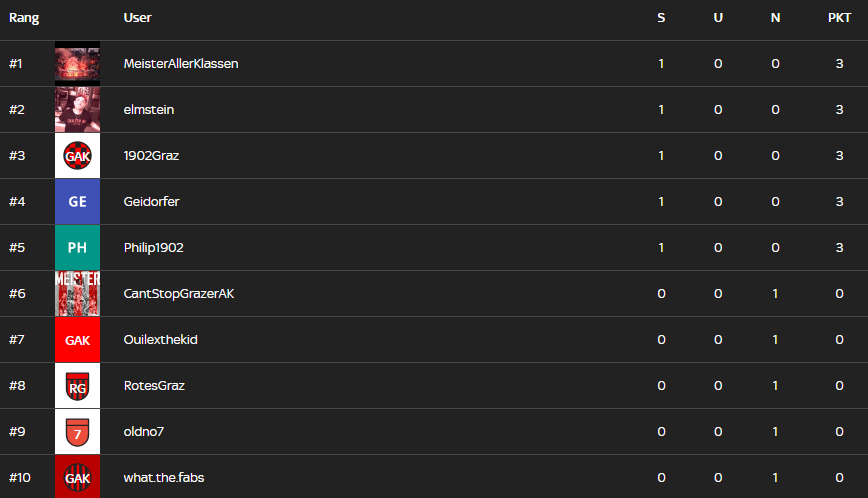868x498 pixels.
Task: Select the Geidorfer username
Action: tap(152, 202)
